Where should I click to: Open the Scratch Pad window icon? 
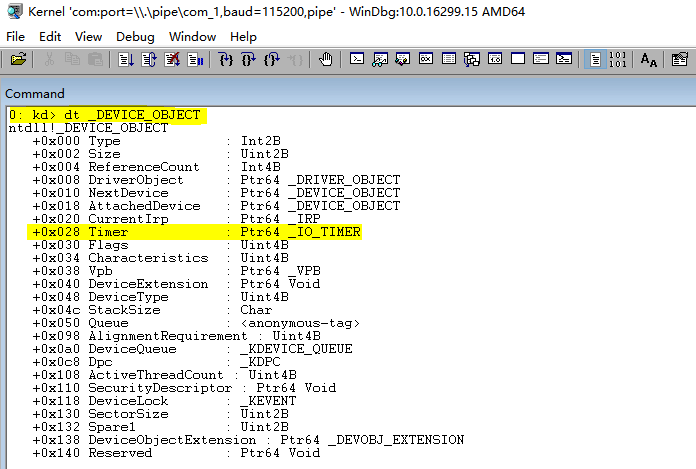point(518,59)
